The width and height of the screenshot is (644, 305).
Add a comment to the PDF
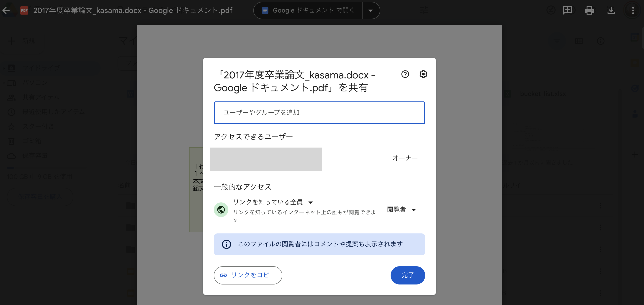pos(567,10)
